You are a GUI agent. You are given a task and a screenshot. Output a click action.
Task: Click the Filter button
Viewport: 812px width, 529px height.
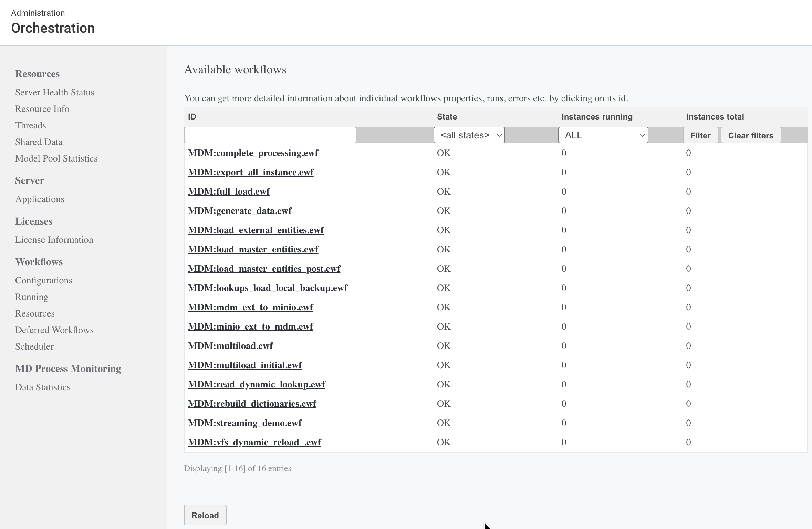tap(700, 135)
